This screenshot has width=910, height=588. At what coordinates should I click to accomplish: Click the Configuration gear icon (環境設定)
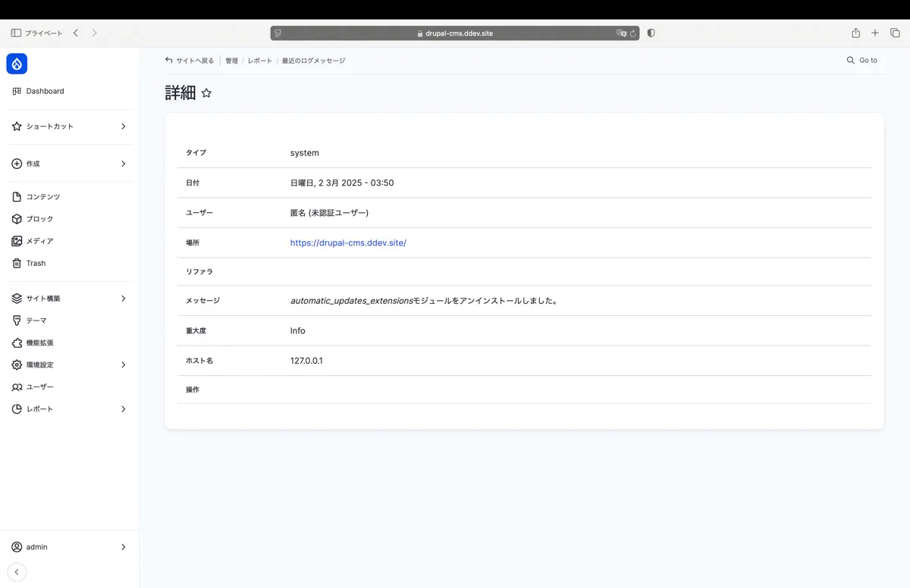click(17, 364)
